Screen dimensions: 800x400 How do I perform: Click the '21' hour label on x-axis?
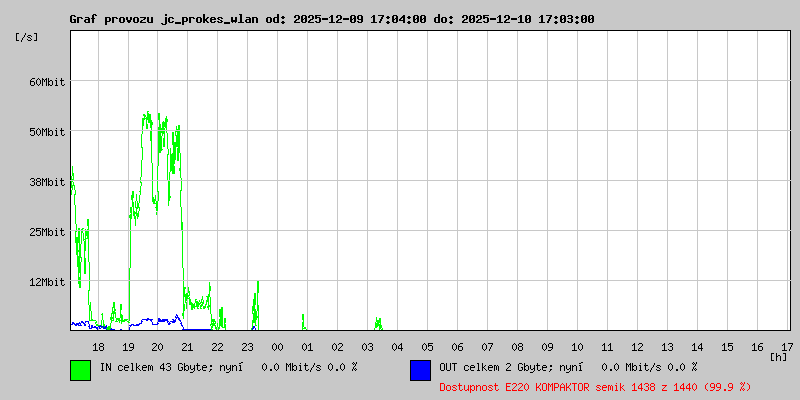[x=187, y=347]
